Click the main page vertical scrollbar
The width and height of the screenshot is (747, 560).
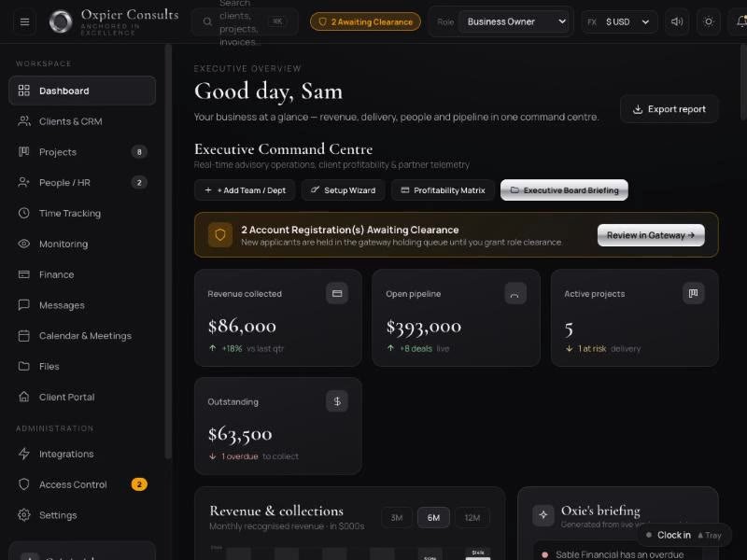click(x=743, y=82)
